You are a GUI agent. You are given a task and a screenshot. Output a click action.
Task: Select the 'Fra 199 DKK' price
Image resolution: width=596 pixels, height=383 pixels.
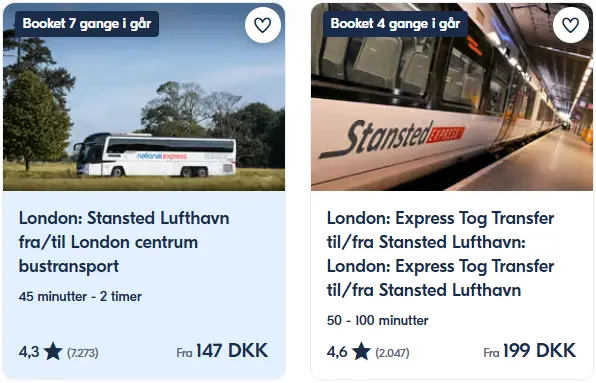point(530,351)
